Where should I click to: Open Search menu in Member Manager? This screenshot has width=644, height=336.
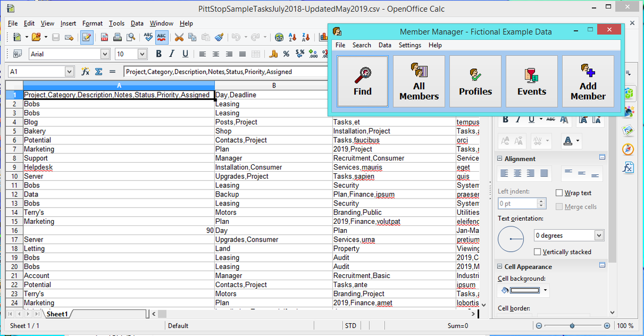click(x=362, y=45)
